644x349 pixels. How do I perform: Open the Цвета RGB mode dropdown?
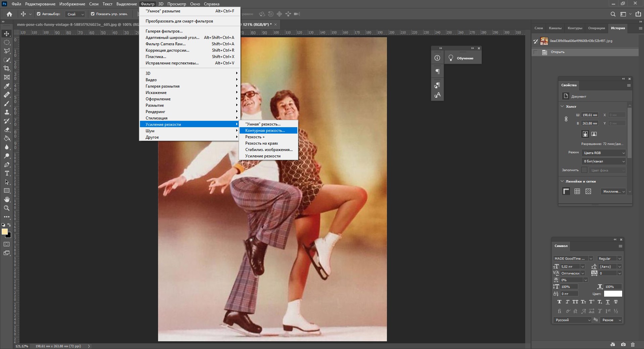click(604, 153)
